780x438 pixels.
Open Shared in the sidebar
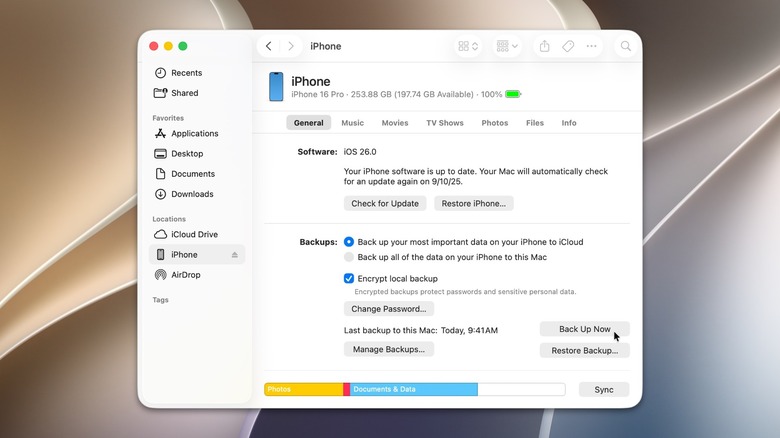(197, 93)
